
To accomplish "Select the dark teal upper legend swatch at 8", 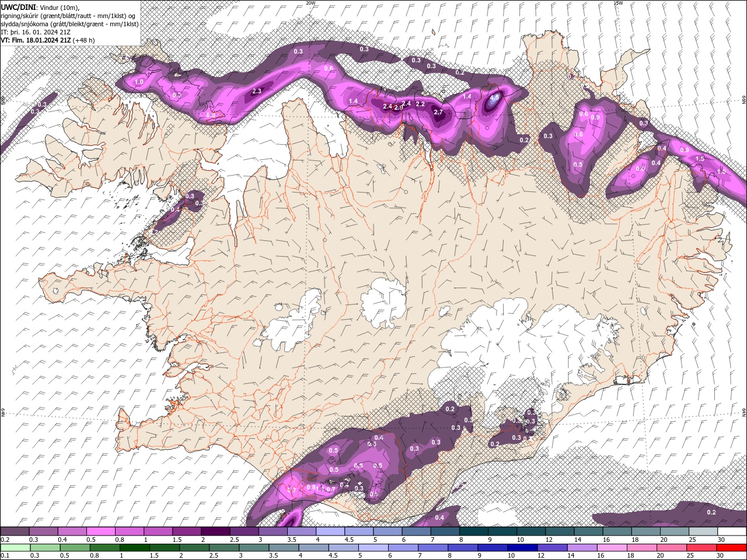I will click(474, 531).
